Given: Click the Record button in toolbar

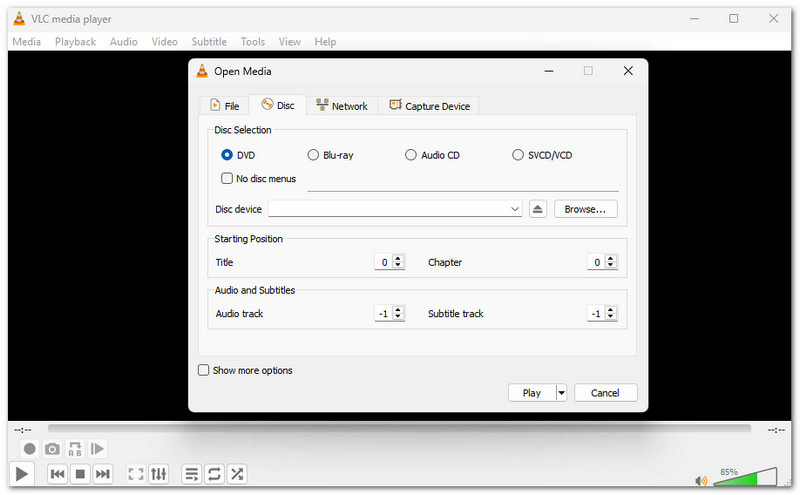Looking at the screenshot, I should (30, 449).
